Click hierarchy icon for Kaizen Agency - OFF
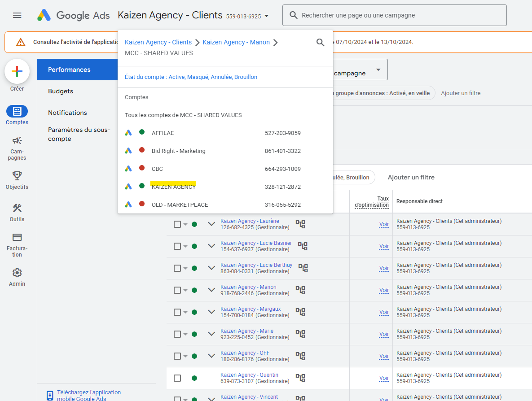The image size is (532, 401). tap(300, 356)
